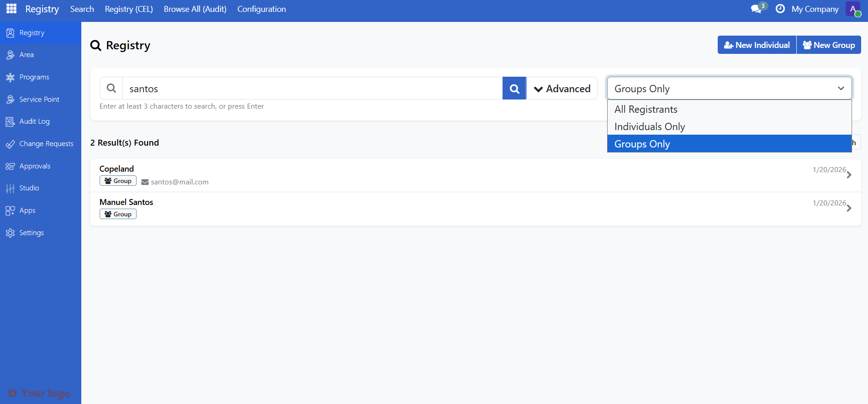Click the Change Requests sidebar icon
Screen dimensions: 868x404
tap(10, 144)
